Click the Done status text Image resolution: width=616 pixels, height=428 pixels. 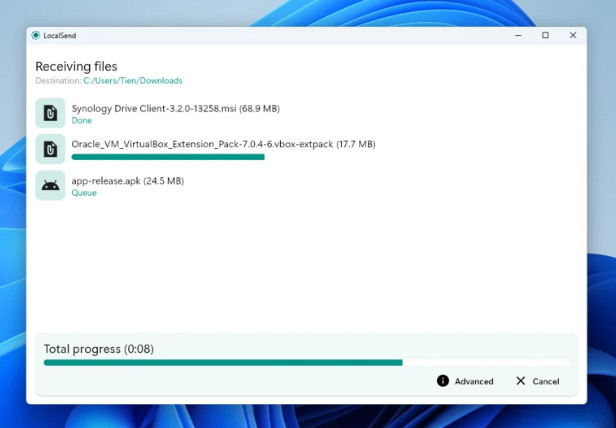point(82,121)
